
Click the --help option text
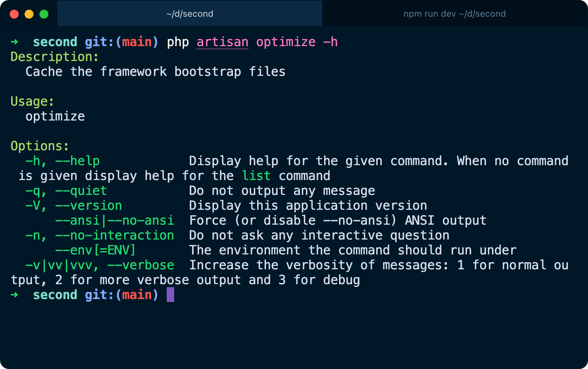tap(77, 161)
